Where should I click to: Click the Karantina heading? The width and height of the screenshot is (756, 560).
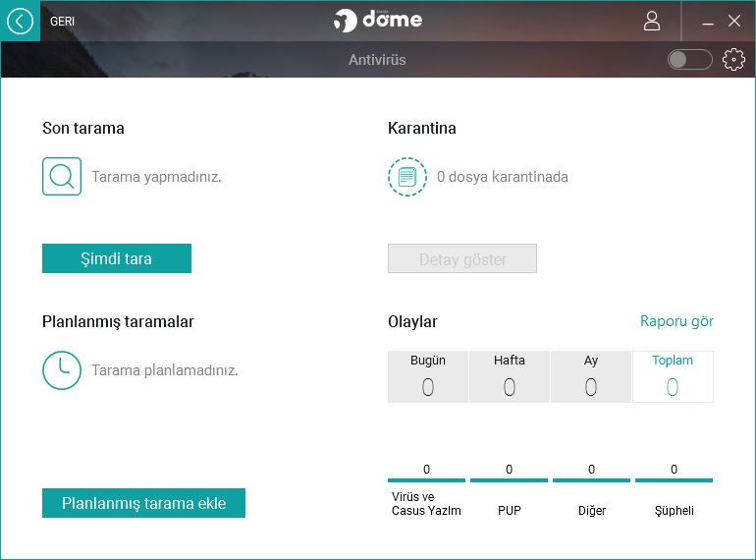click(422, 129)
